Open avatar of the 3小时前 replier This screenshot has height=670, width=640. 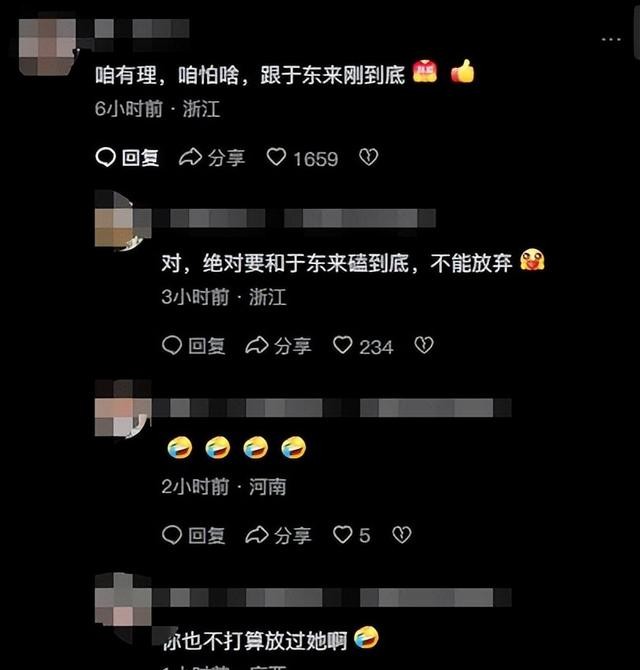coord(122,220)
